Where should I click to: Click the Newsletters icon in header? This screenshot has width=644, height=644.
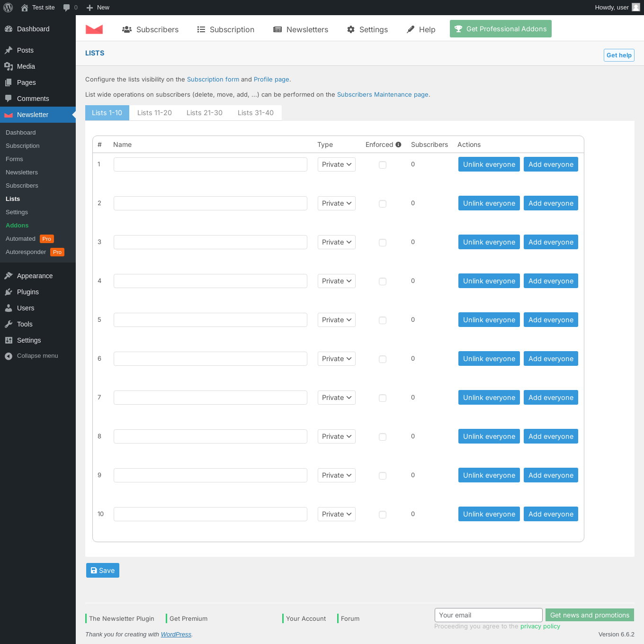click(x=277, y=29)
